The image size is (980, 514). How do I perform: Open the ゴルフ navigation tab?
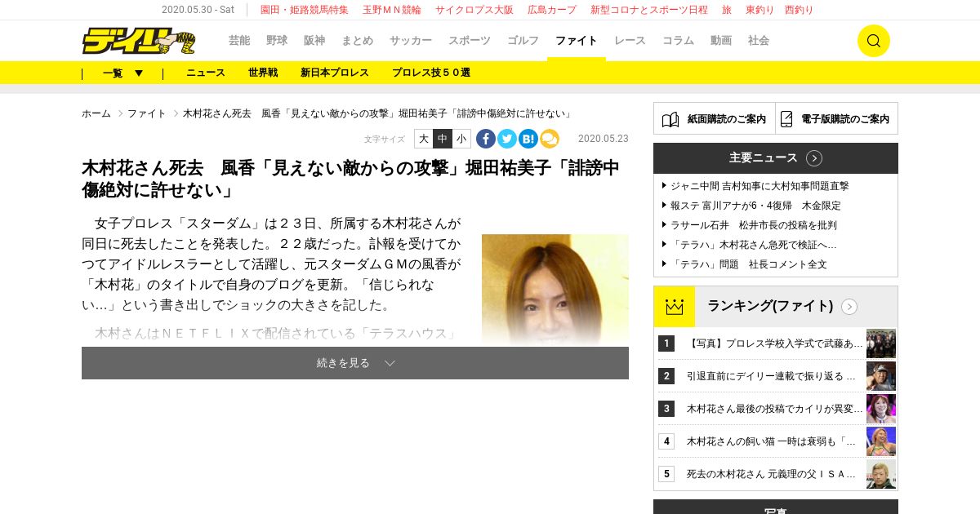pos(523,41)
